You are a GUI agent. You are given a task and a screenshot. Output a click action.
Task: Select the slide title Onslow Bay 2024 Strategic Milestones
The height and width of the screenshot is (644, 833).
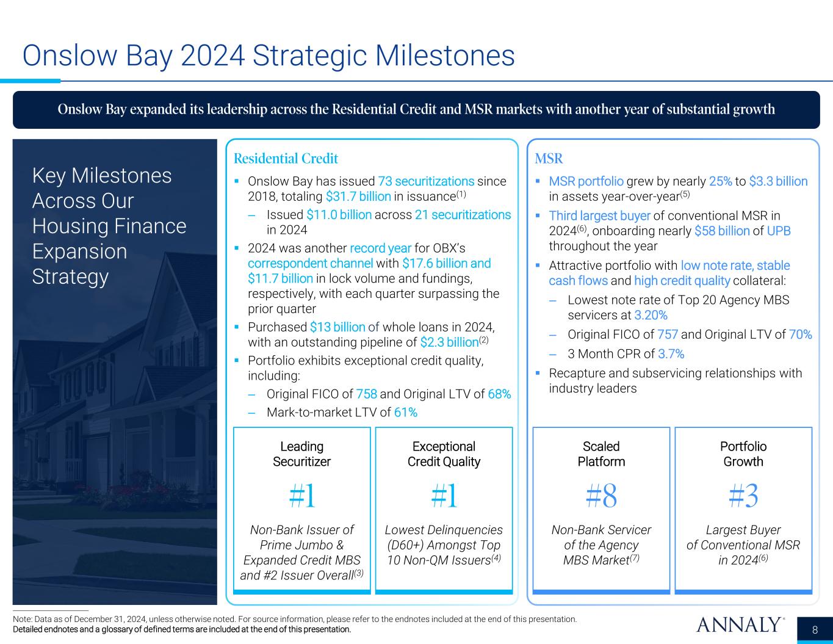pyautogui.click(x=269, y=56)
